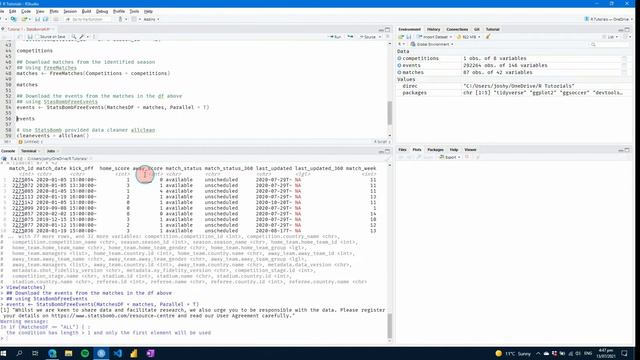The height and width of the screenshot is (360, 640).
Task: Click the Re-run previous code icon
Action: pos(350,37)
